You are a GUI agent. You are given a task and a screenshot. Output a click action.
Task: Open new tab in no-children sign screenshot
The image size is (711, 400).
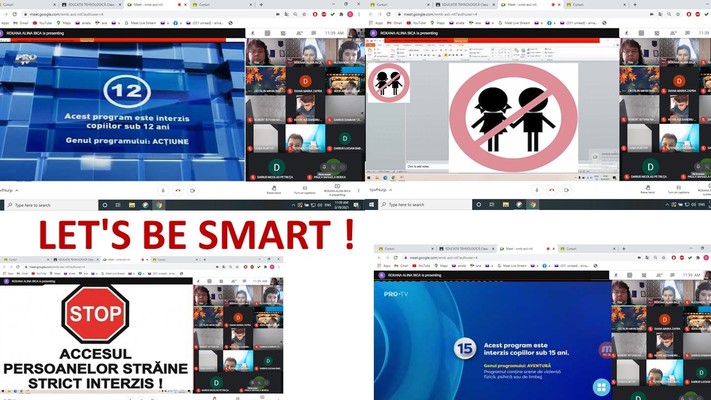(x=634, y=5)
